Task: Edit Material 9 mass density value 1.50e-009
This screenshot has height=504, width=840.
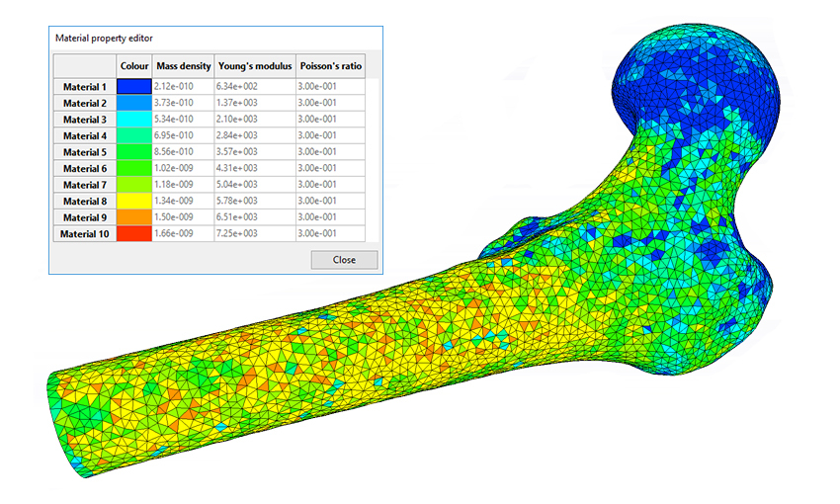Action: tap(183, 217)
